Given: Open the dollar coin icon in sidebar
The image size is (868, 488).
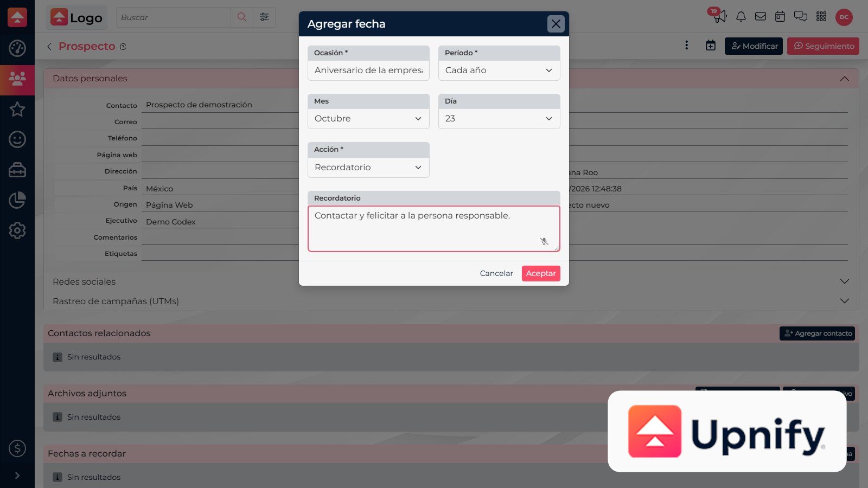Looking at the screenshot, I should coord(17,448).
